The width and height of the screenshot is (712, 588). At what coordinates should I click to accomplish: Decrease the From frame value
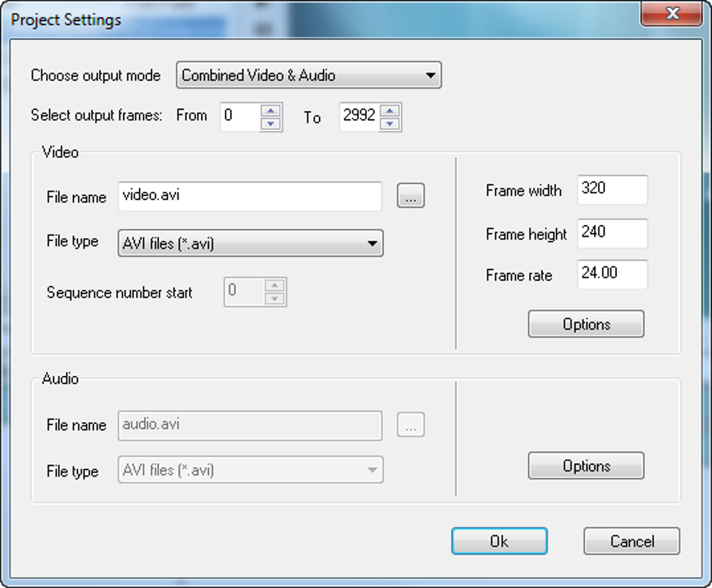[271, 124]
